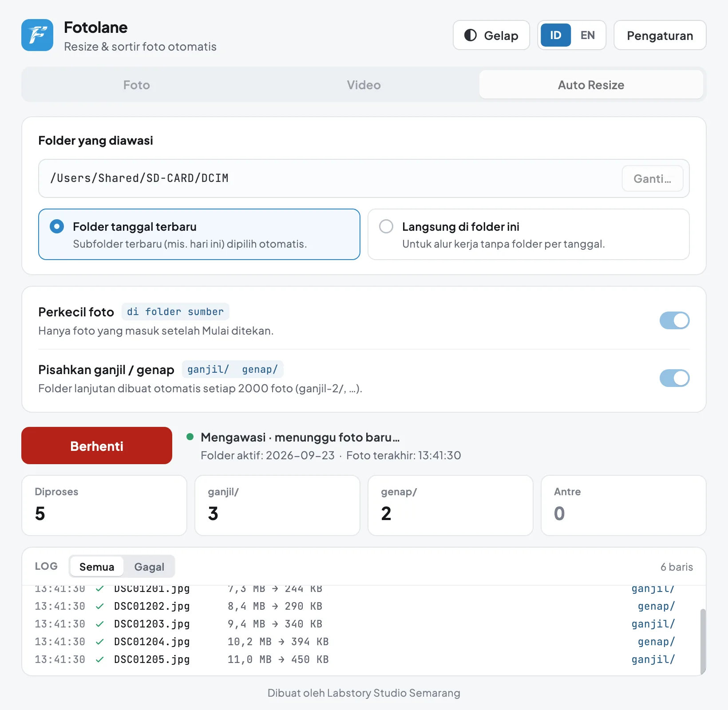
Task: Click the checkmark icon of the DSC01203.jpg row
Action: pos(100,624)
